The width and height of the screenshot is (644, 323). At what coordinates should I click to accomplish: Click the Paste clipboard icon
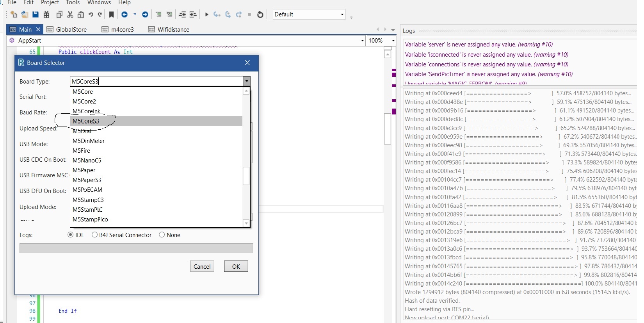coord(81,14)
